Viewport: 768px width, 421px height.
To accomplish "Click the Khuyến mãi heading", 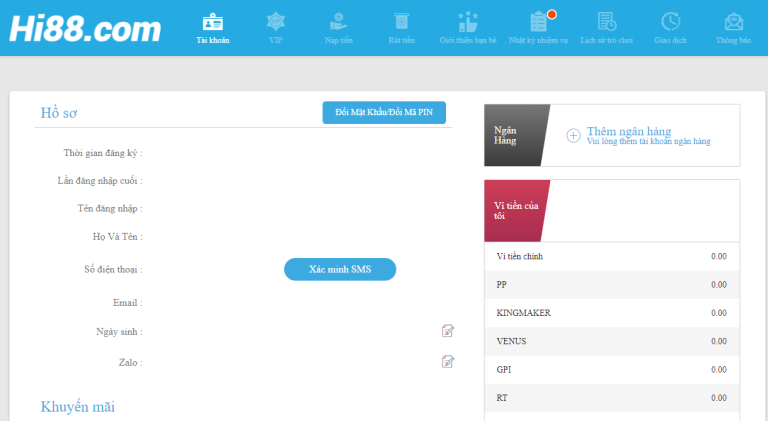I will 77,407.
